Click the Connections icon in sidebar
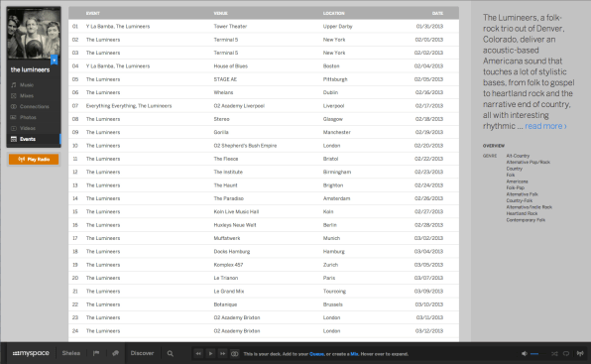 click(14, 107)
